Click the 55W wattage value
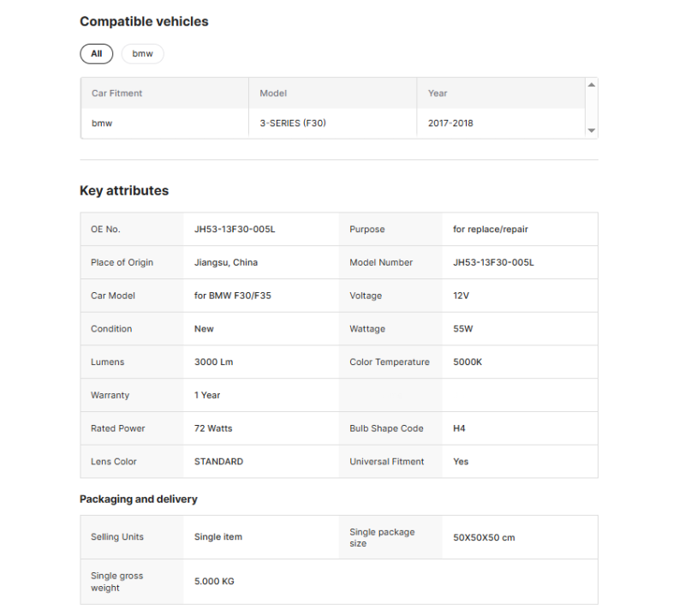685x616 pixels. (x=462, y=329)
